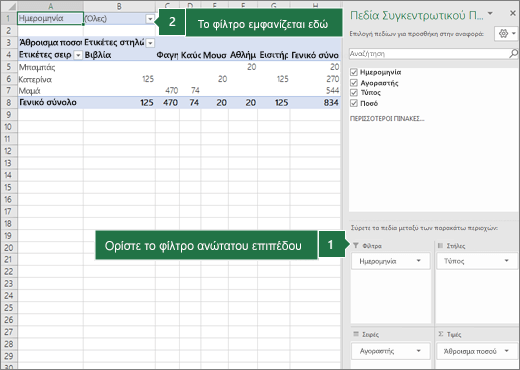Select the Μπαμπάς row label
520x370 pixels.
[50, 67]
